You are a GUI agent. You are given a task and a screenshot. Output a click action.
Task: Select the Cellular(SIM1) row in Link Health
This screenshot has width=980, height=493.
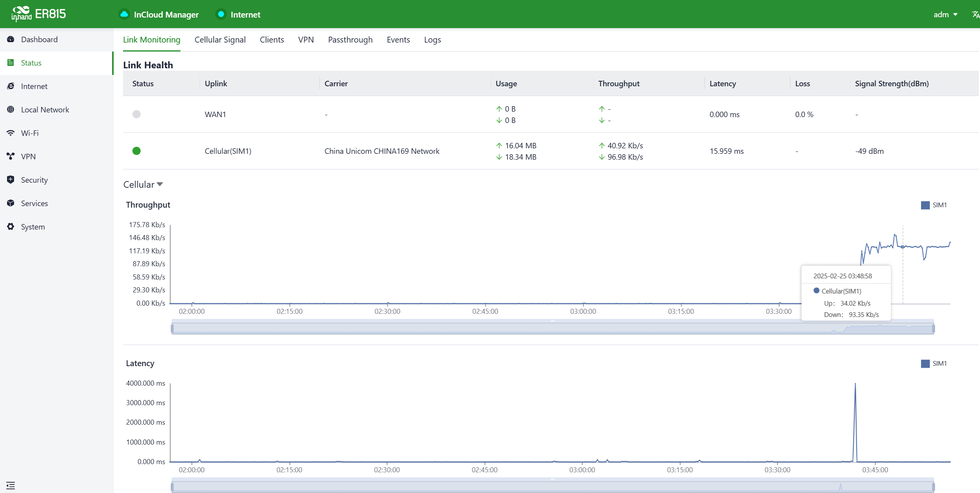click(228, 151)
